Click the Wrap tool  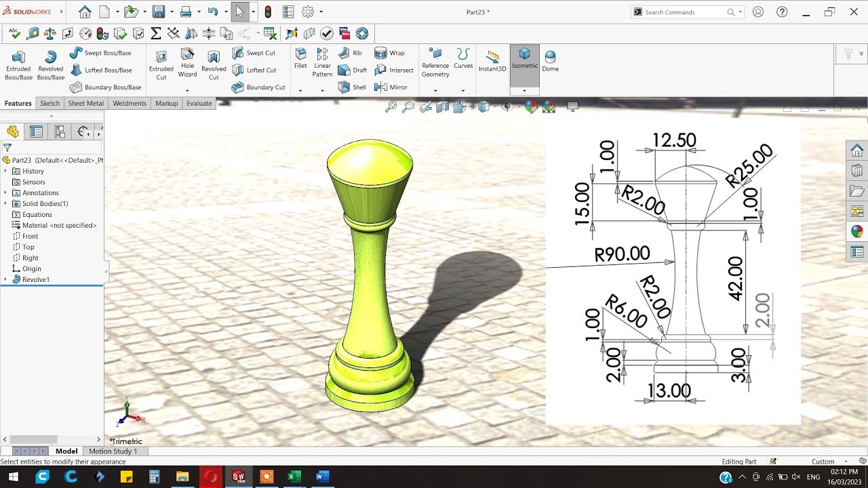tap(389, 53)
